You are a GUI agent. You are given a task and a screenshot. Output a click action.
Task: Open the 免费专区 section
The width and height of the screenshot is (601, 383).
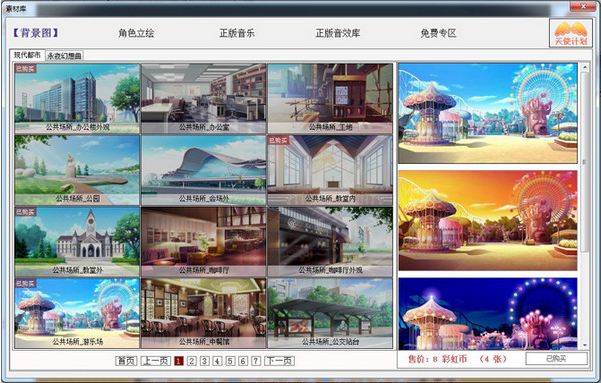pos(438,33)
